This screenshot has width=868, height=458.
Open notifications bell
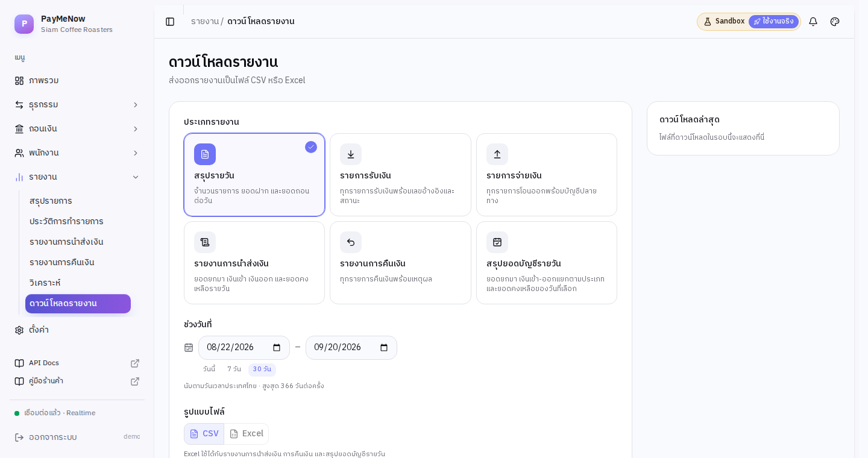[813, 22]
